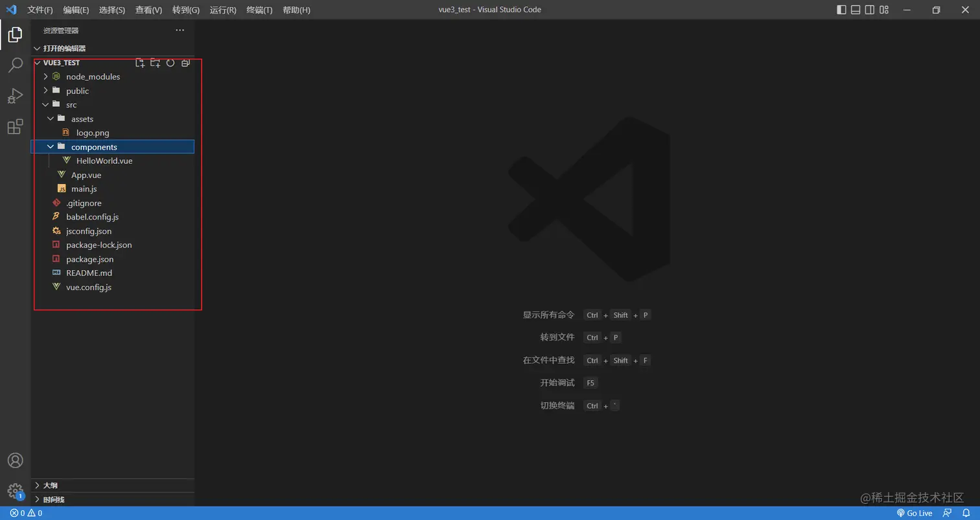
Task: Open the 编辑(E) menu
Action: point(76,10)
